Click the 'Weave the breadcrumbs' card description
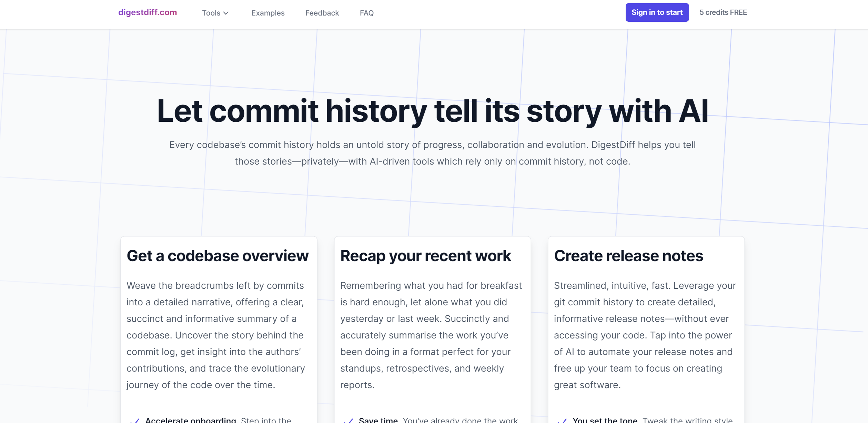Screen dimensions: 868x423 pyautogui.click(x=216, y=335)
